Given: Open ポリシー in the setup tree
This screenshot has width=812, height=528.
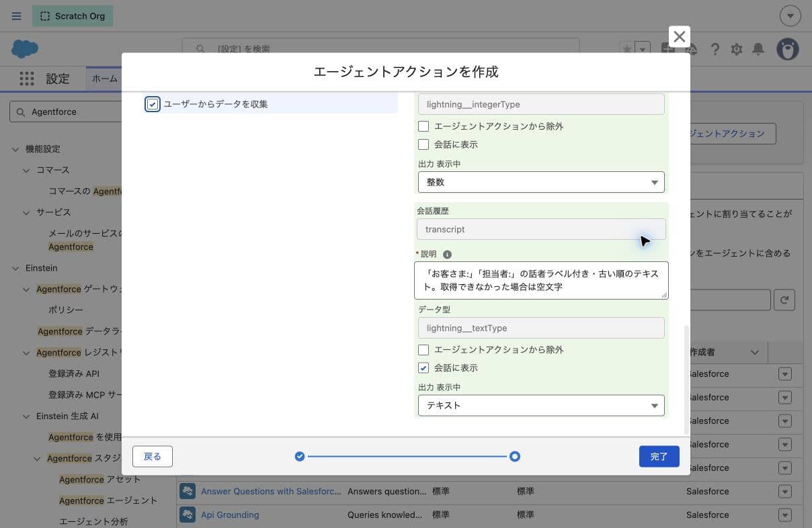Looking at the screenshot, I should pyautogui.click(x=66, y=310).
